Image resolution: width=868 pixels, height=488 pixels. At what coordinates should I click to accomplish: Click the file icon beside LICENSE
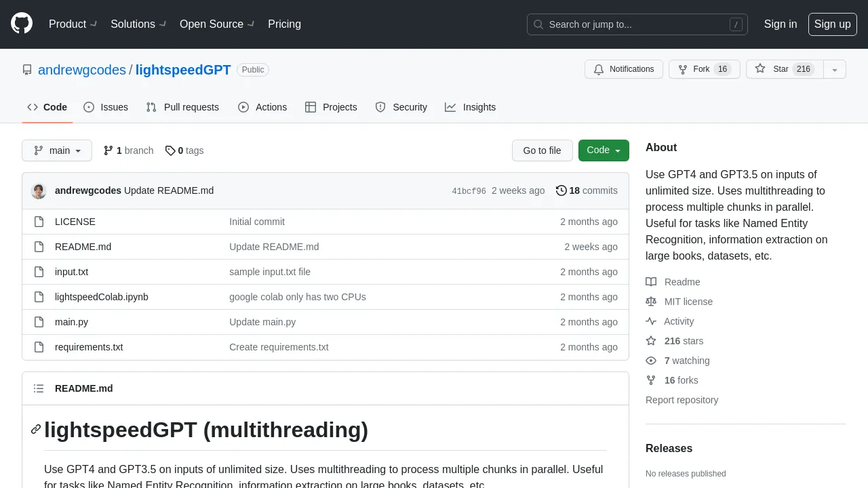[39, 222]
